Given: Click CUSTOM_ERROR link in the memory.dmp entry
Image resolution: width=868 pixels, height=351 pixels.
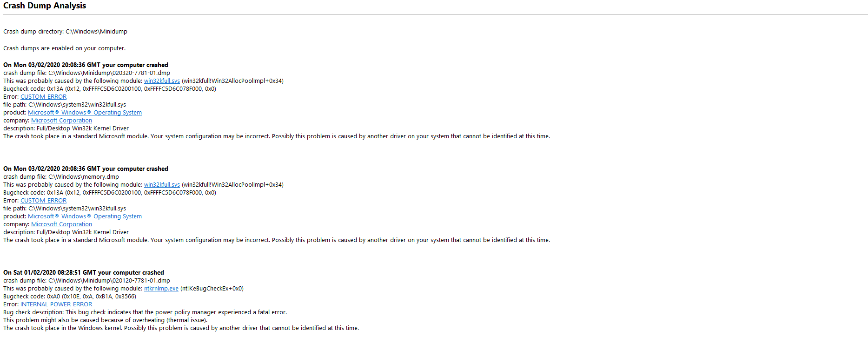Looking at the screenshot, I should [x=43, y=201].
